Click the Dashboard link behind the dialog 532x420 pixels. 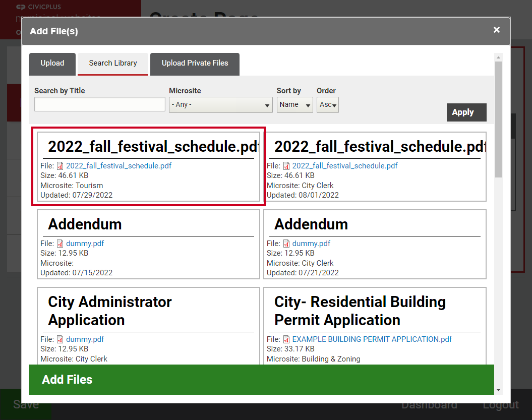429,405
